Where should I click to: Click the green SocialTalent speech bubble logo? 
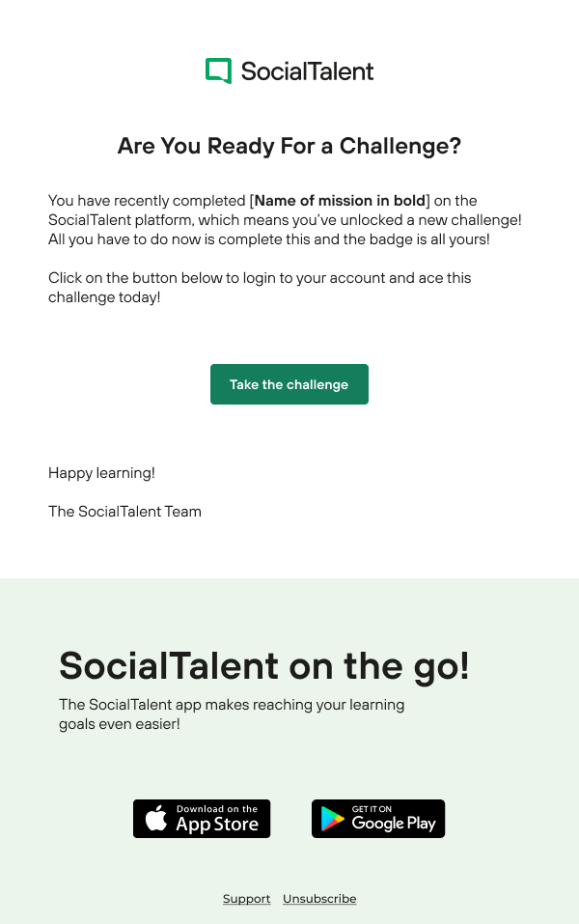click(x=219, y=70)
